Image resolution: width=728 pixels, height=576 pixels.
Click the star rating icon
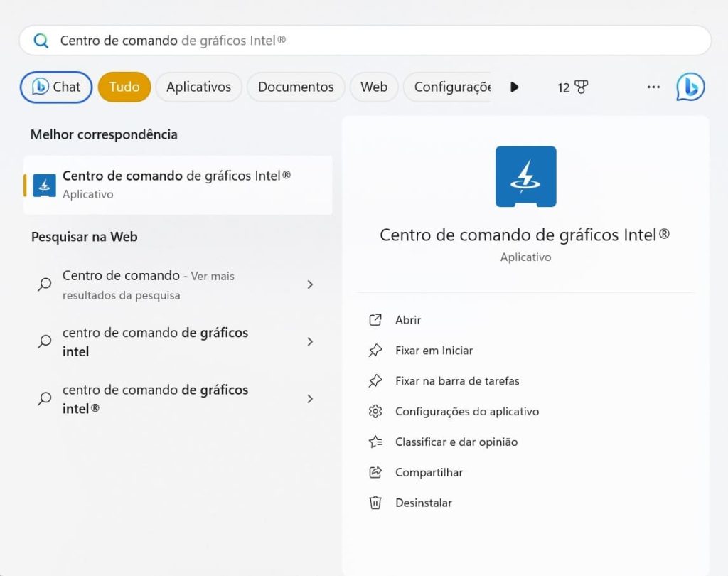[x=375, y=442]
